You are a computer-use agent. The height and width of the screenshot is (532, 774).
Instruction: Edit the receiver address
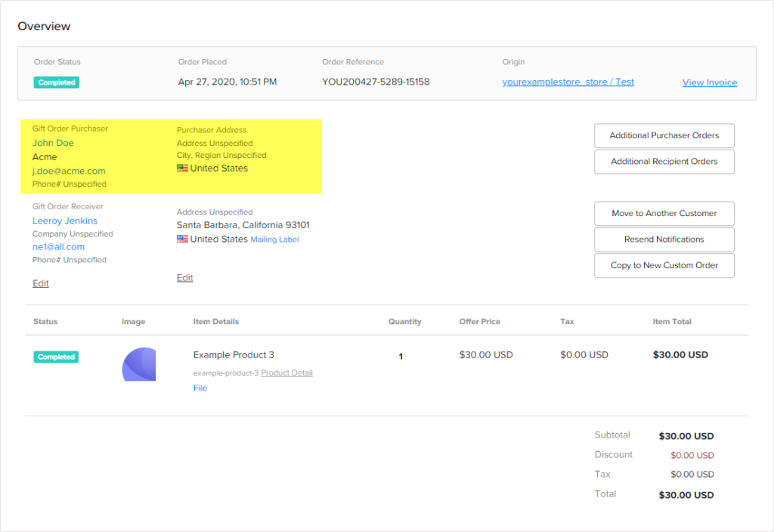(x=184, y=278)
